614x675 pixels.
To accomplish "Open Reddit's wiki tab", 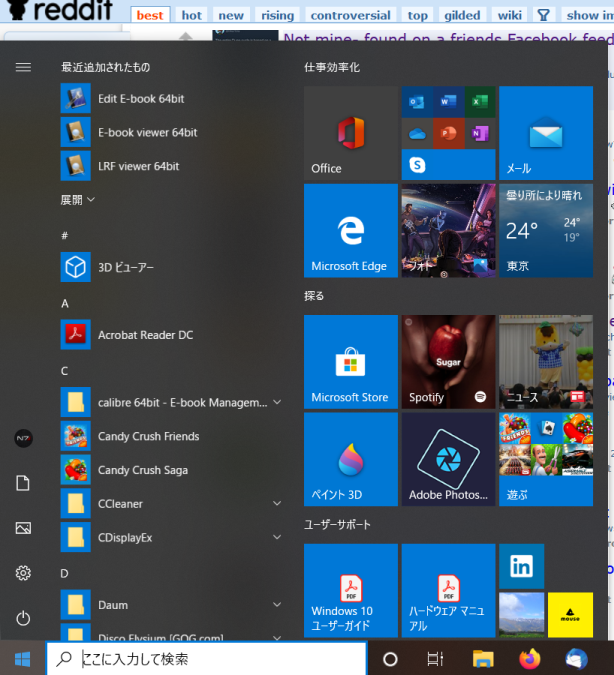I will click(x=509, y=15).
